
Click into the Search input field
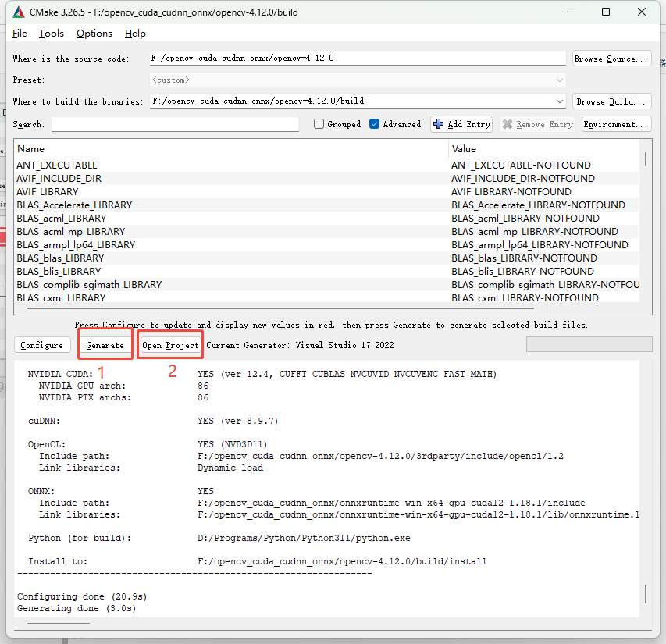click(175, 124)
